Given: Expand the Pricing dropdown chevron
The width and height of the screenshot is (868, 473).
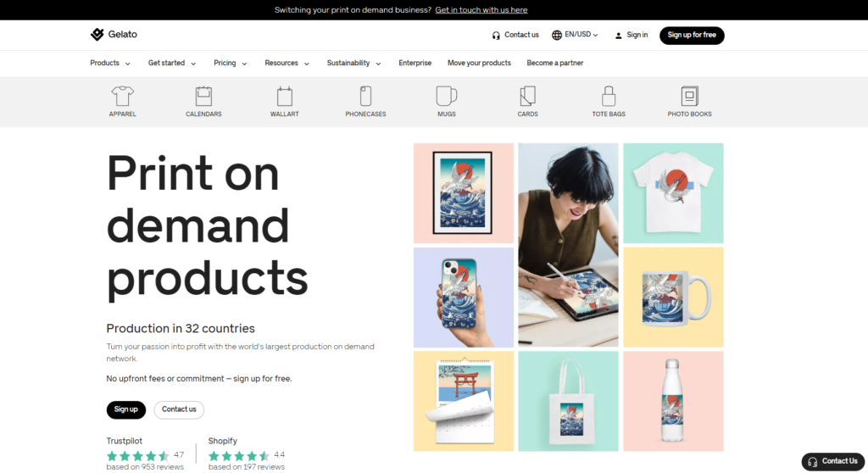Looking at the screenshot, I should [244, 64].
